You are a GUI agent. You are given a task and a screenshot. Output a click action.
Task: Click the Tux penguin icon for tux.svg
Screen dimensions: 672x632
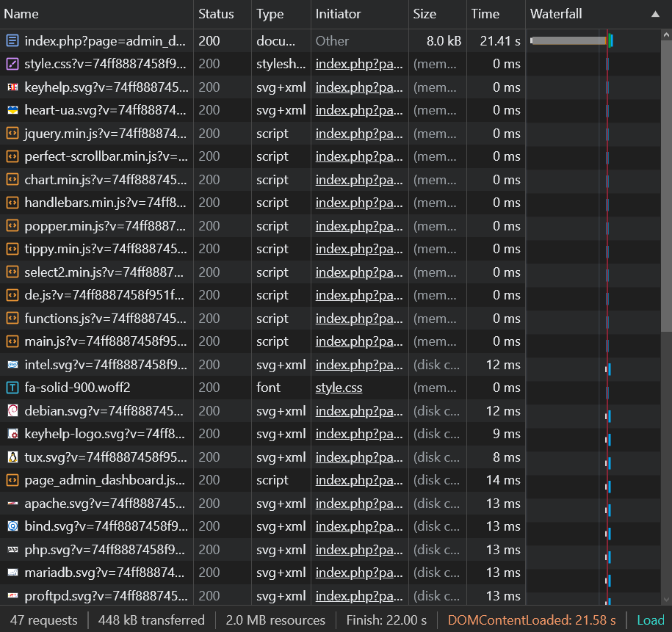click(12, 457)
